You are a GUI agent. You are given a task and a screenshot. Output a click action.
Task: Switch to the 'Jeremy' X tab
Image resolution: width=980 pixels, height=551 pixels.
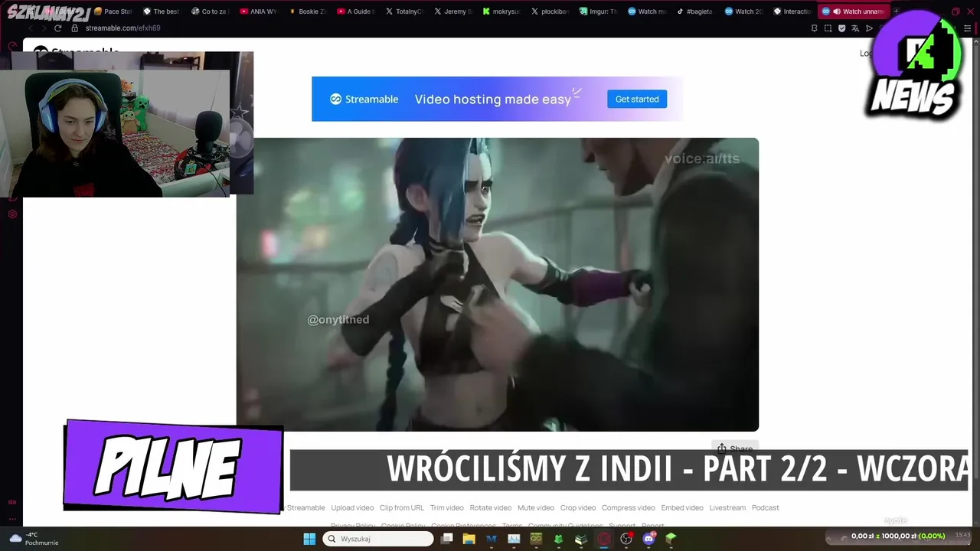(452, 11)
